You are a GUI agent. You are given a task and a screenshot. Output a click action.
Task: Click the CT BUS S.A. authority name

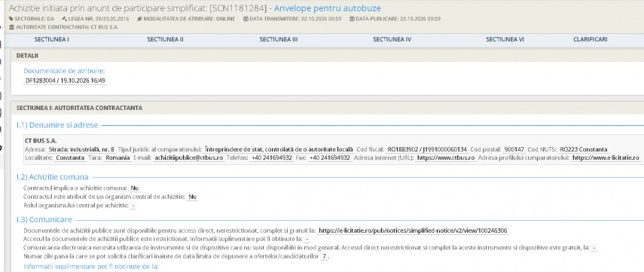click(41, 140)
